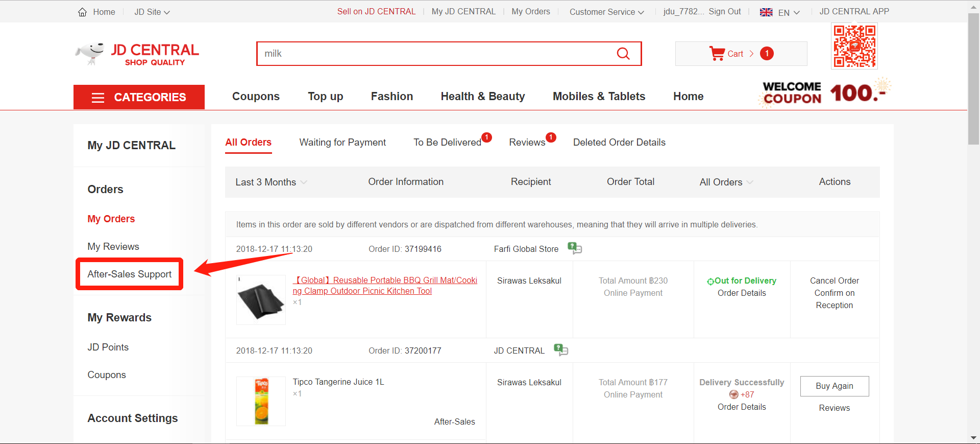980x444 pixels.
Task: Click the JD points coin icon
Action: 734,394
